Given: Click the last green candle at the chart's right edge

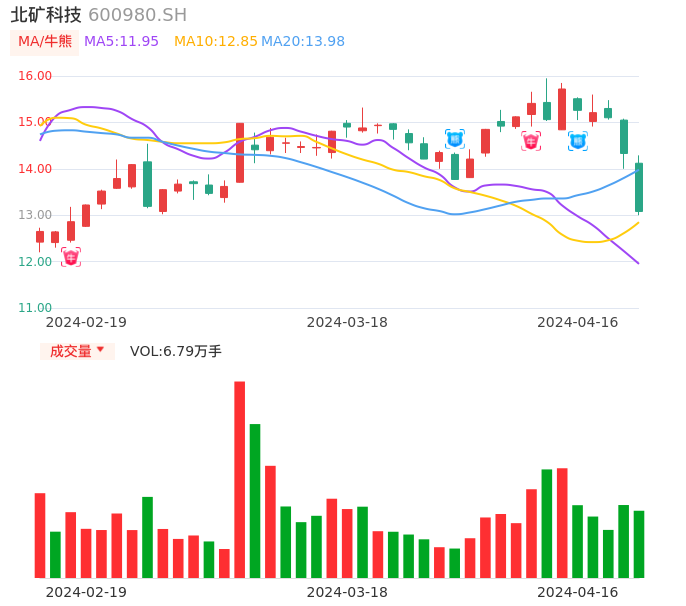Looking at the screenshot, I should (639, 187).
